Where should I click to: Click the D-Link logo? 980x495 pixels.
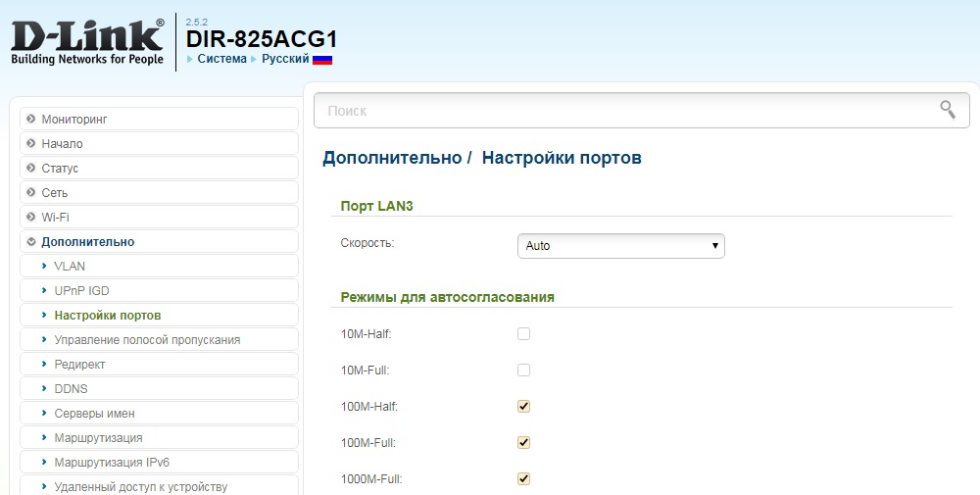(87, 41)
